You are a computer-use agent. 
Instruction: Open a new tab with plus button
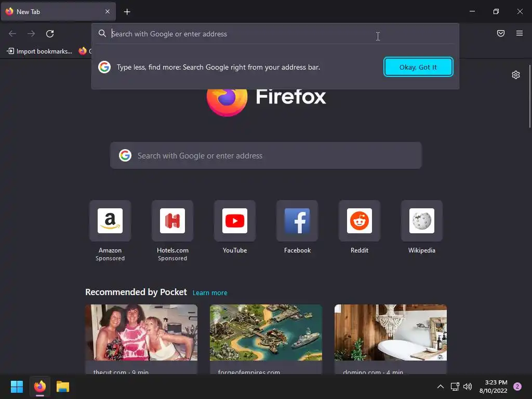click(127, 12)
